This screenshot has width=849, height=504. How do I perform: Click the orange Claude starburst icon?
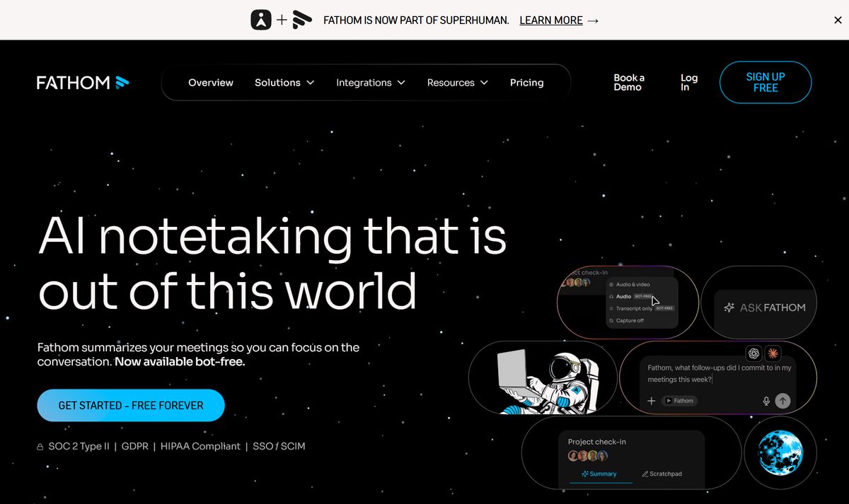tap(773, 353)
